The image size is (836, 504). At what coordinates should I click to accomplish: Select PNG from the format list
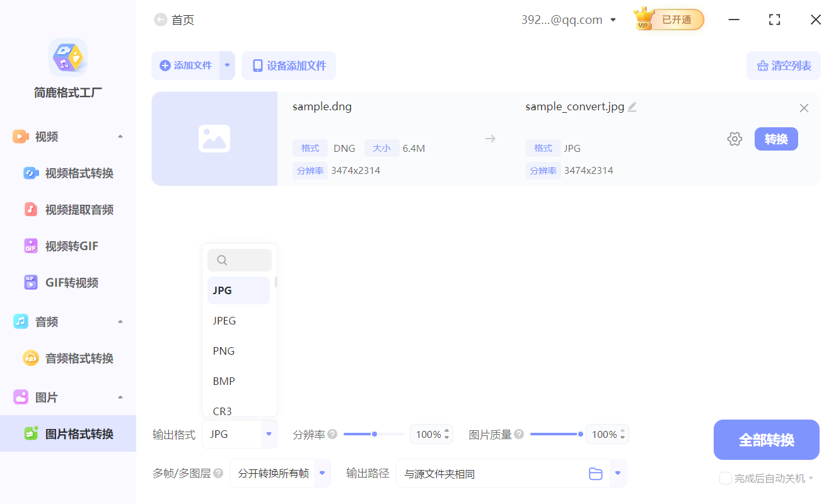click(x=224, y=350)
